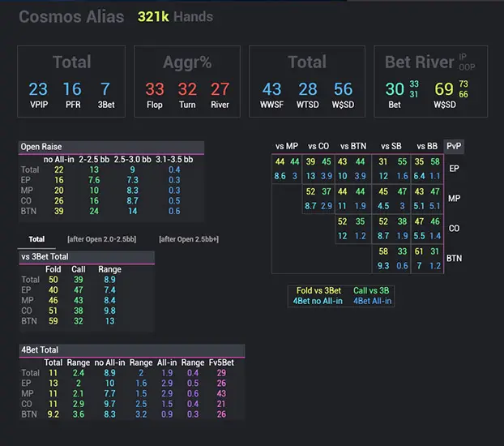Click the Bet River 'Bet' value 30
504x446 pixels.
[x=395, y=89]
